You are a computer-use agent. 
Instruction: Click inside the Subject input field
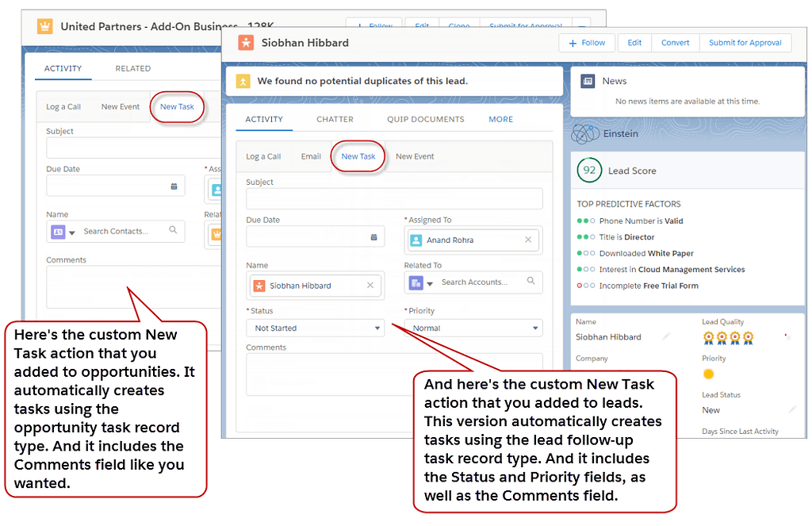coord(394,198)
